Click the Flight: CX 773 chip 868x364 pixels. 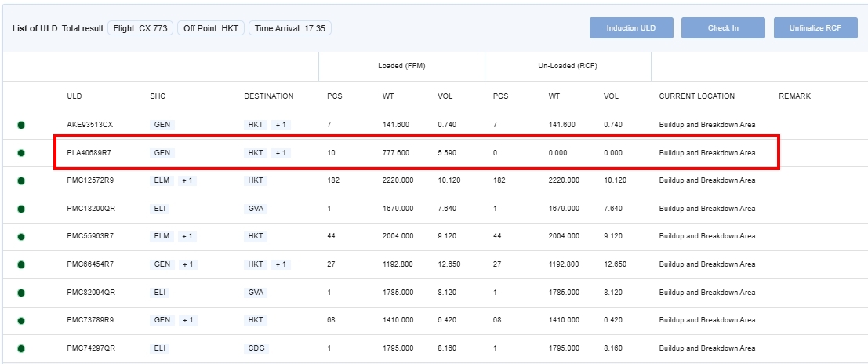tap(140, 28)
